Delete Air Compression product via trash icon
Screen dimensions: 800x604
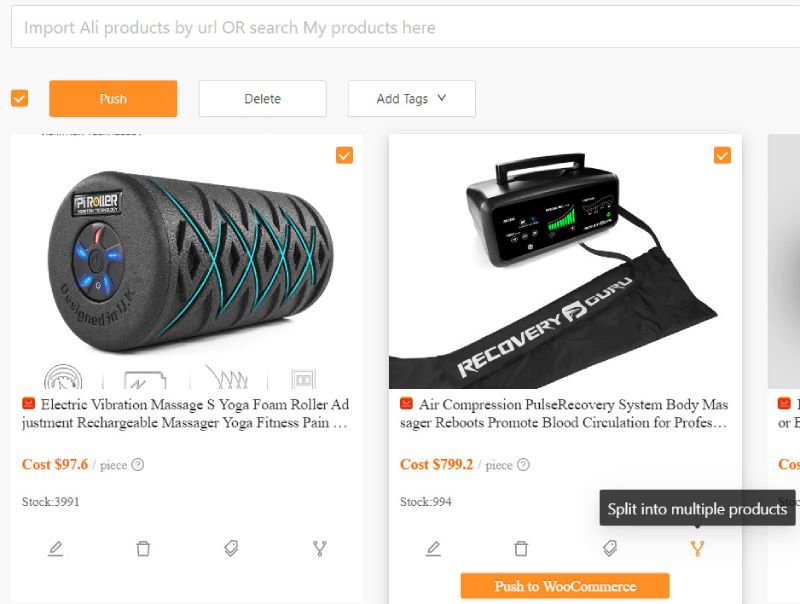521,548
